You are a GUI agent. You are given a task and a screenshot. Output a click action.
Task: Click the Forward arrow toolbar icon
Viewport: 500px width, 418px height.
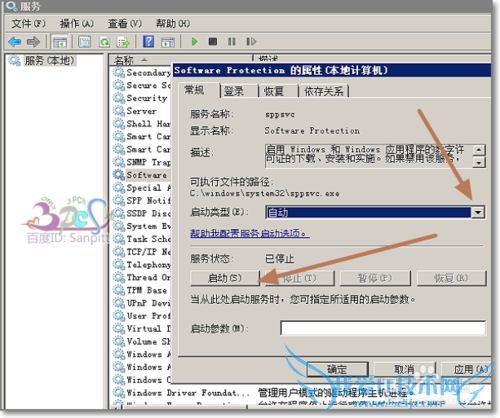(33, 42)
